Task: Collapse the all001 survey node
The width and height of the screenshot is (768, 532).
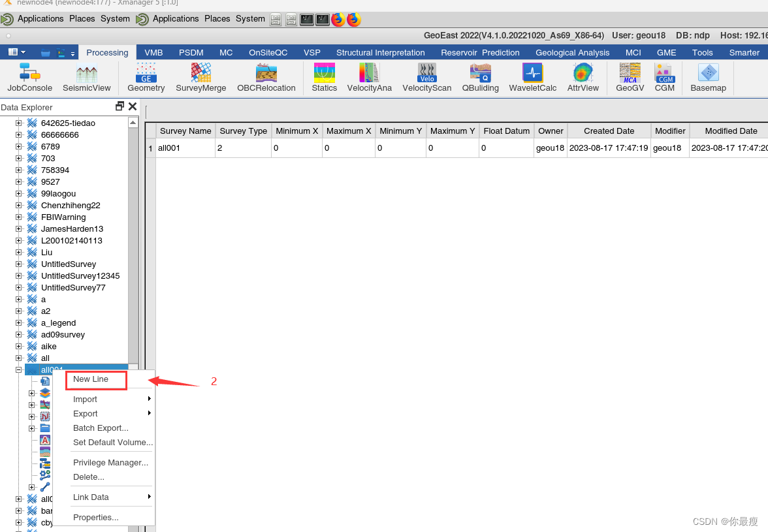Action: [x=18, y=369]
